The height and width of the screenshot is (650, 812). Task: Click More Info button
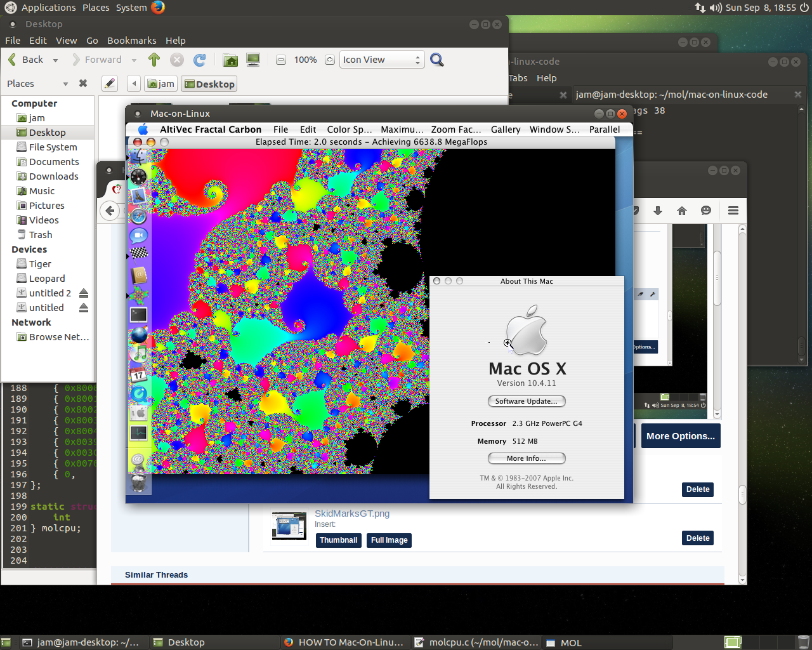[527, 458]
